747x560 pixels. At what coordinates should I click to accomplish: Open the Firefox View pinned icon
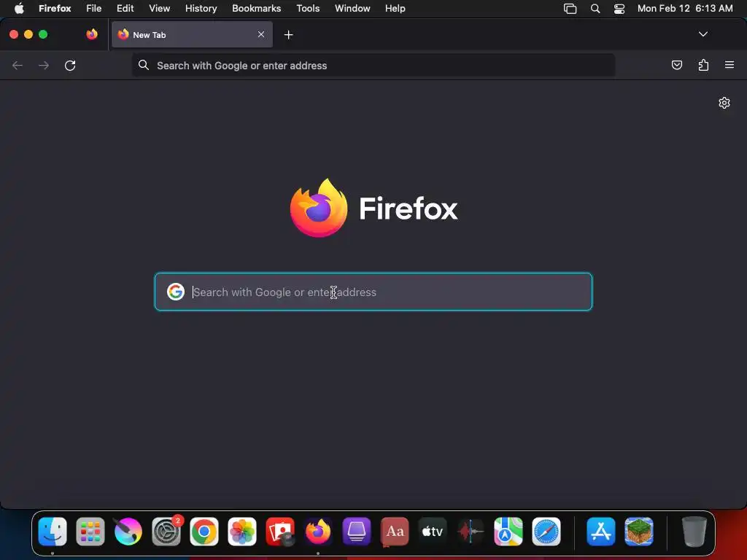pos(92,34)
